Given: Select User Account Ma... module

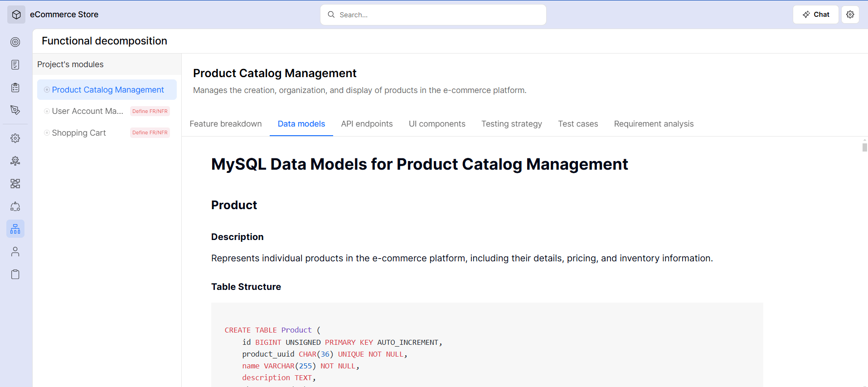Looking at the screenshot, I should point(87,111).
